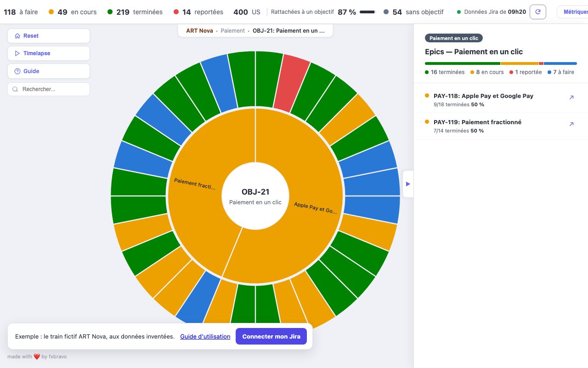Open PAY-118 in Jira via its arrow icon
588x368 pixels.
point(571,98)
